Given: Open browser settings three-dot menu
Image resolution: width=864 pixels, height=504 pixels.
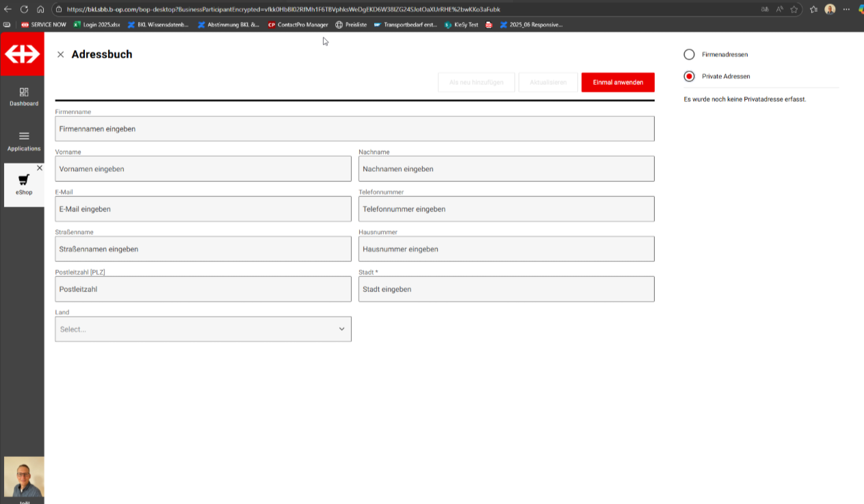Looking at the screenshot, I should (846, 10).
